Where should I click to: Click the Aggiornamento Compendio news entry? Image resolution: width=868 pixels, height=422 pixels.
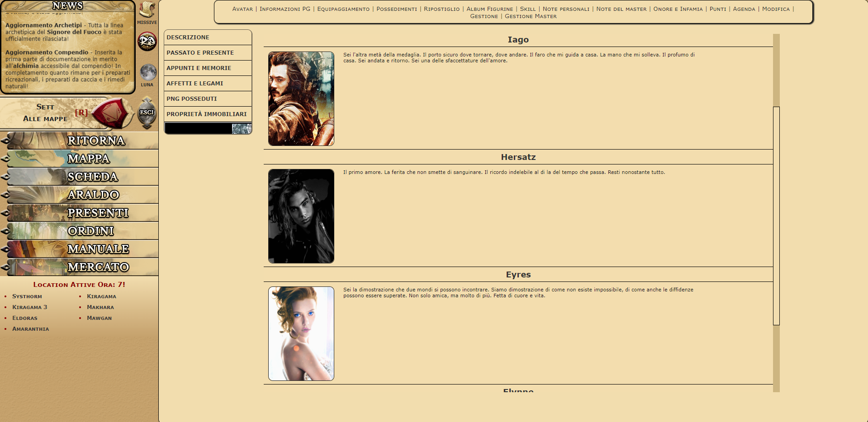tap(68, 69)
